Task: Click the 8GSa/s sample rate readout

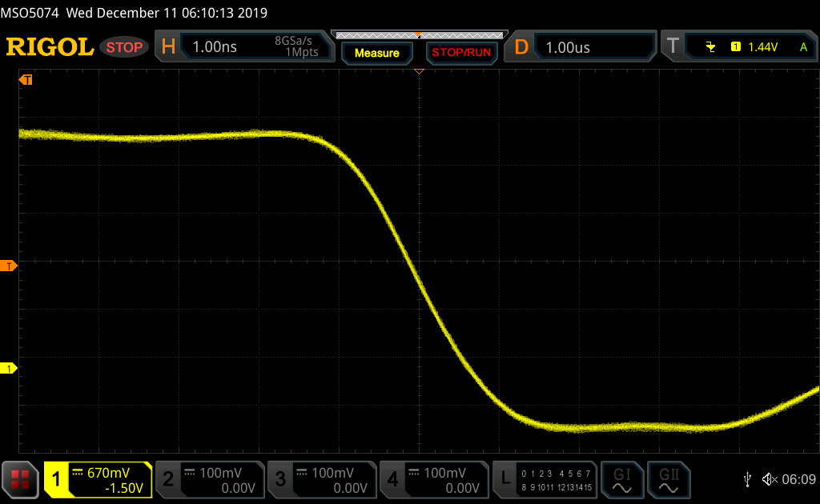Action: click(x=293, y=41)
